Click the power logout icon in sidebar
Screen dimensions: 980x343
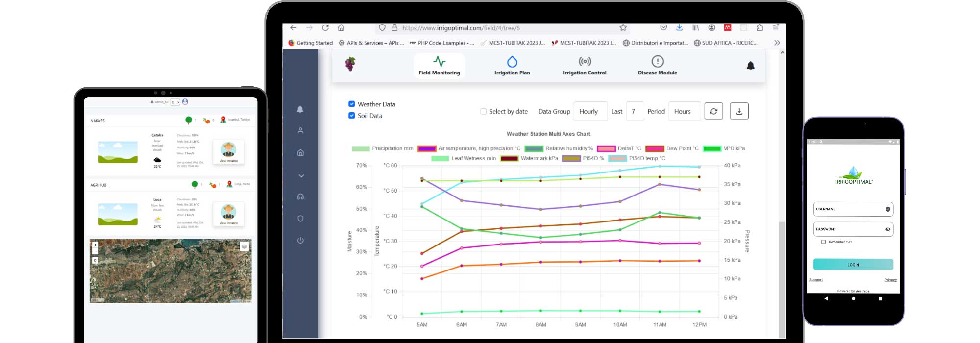click(300, 240)
